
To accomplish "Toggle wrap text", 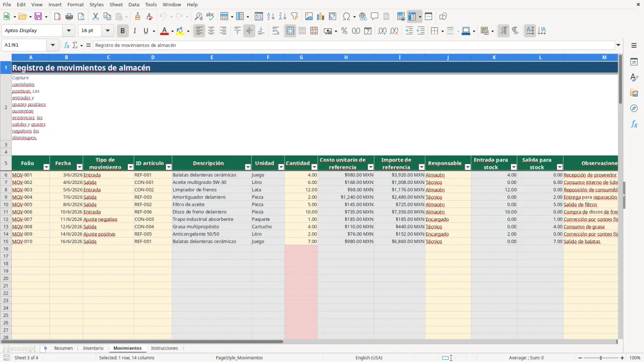I will coord(276,31).
